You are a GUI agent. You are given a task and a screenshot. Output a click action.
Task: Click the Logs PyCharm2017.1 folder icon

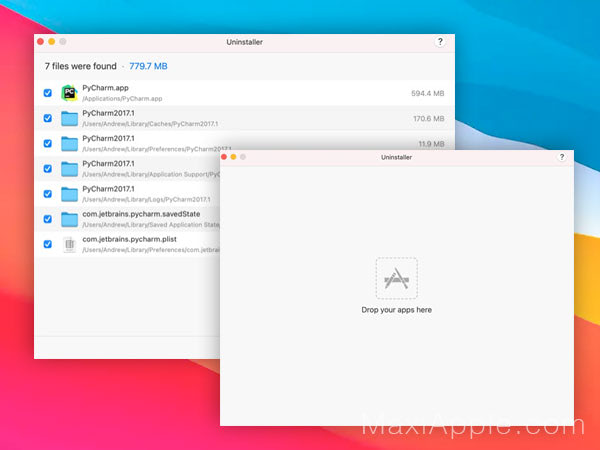click(69, 194)
